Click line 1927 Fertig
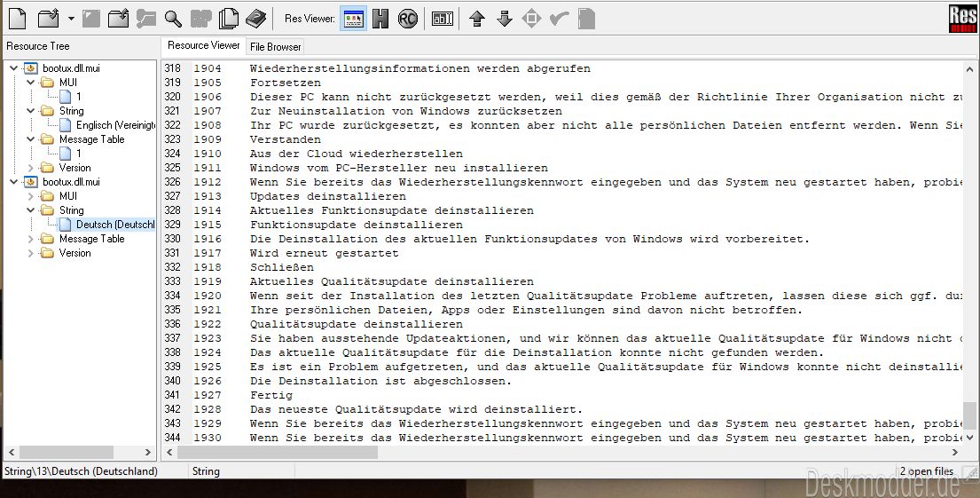Image resolution: width=980 pixels, height=498 pixels. [x=271, y=395]
